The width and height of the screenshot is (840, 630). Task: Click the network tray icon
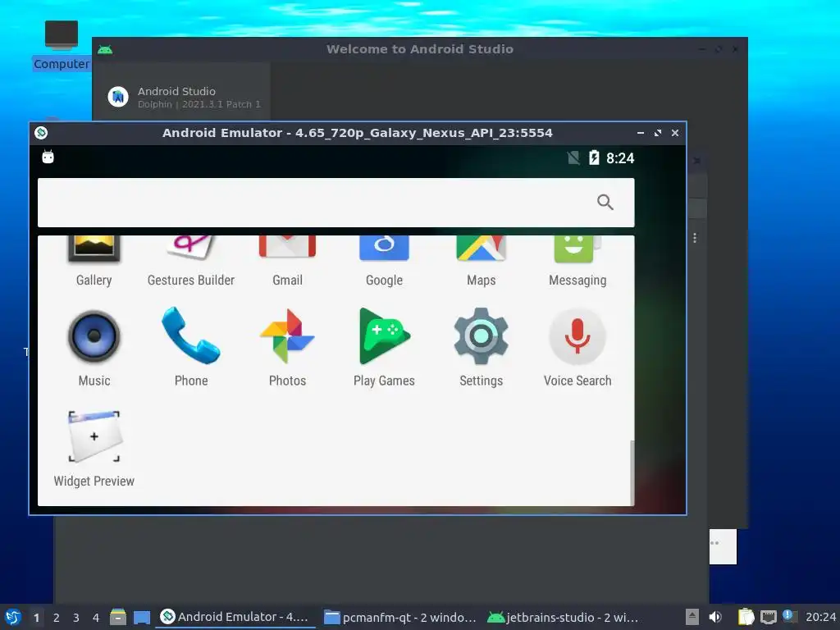coord(768,617)
